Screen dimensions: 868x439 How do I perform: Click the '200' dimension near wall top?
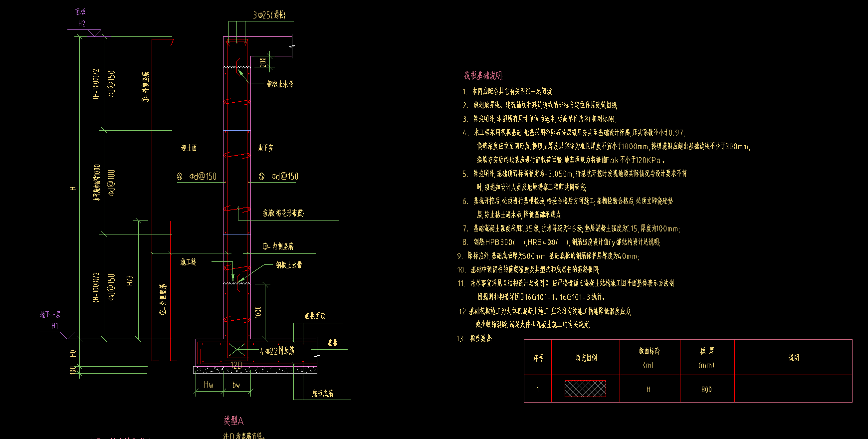click(x=263, y=62)
